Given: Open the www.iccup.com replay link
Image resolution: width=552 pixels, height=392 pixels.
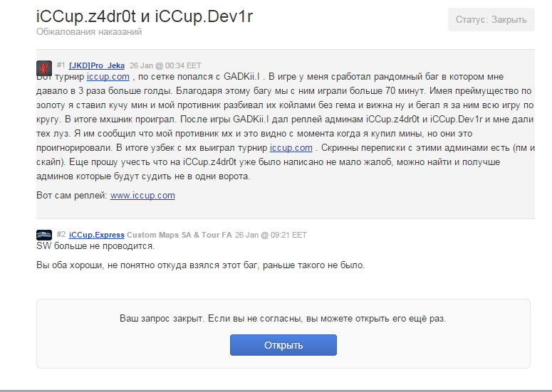Looking at the screenshot, I should (x=142, y=196).
